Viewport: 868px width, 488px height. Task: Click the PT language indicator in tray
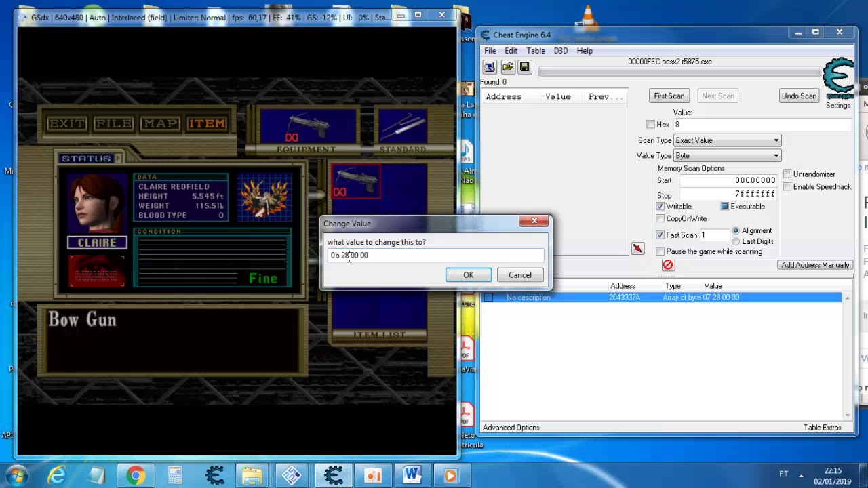tap(783, 474)
